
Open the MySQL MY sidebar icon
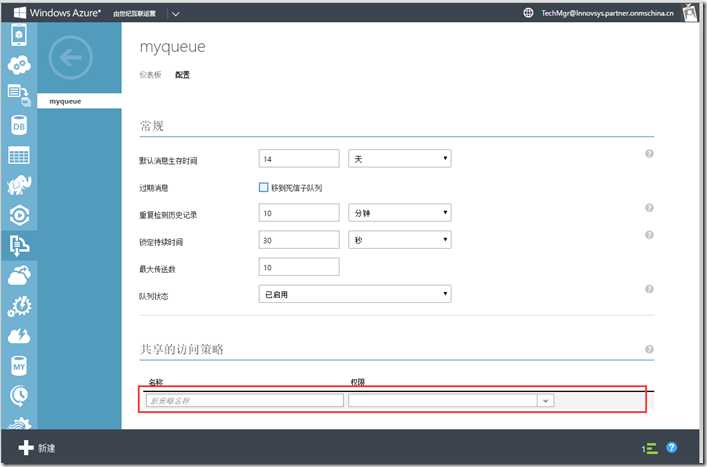point(19,366)
